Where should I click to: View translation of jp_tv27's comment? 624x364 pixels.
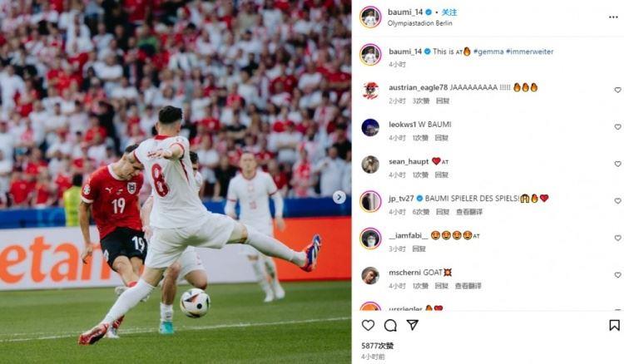(x=468, y=212)
